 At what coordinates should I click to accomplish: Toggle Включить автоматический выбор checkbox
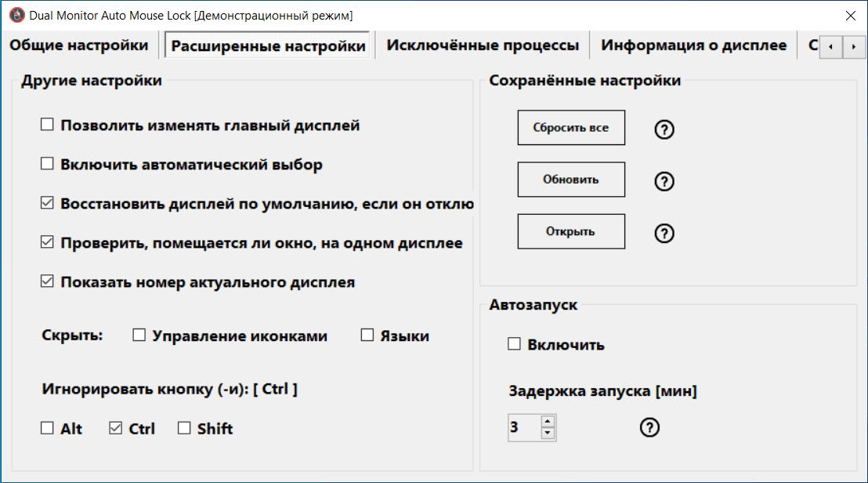click(x=48, y=165)
